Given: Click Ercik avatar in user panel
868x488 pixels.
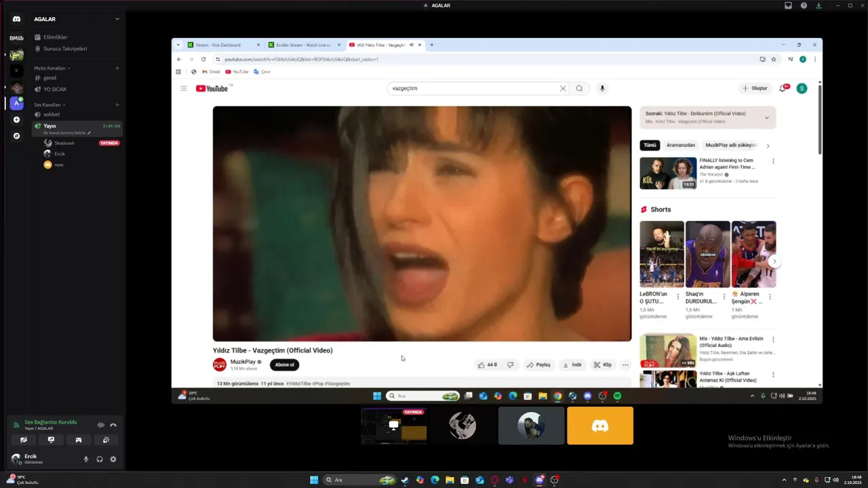Looking at the screenshot, I should coord(16,459).
